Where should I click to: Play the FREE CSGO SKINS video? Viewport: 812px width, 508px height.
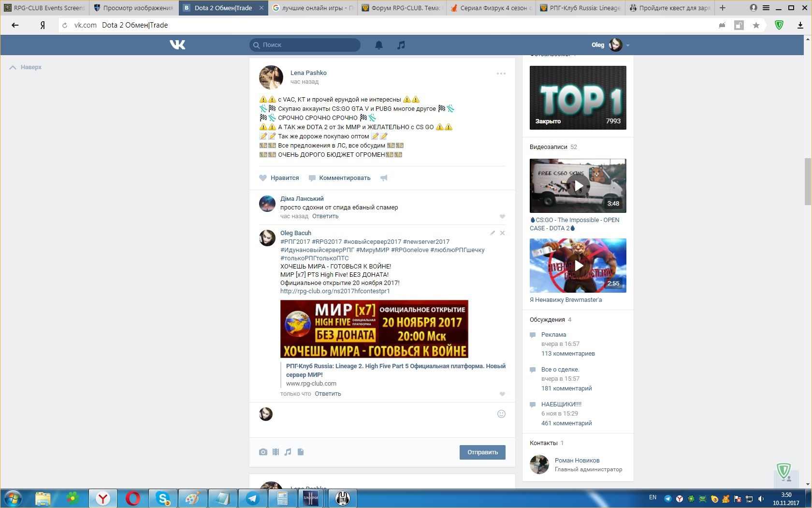point(578,186)
